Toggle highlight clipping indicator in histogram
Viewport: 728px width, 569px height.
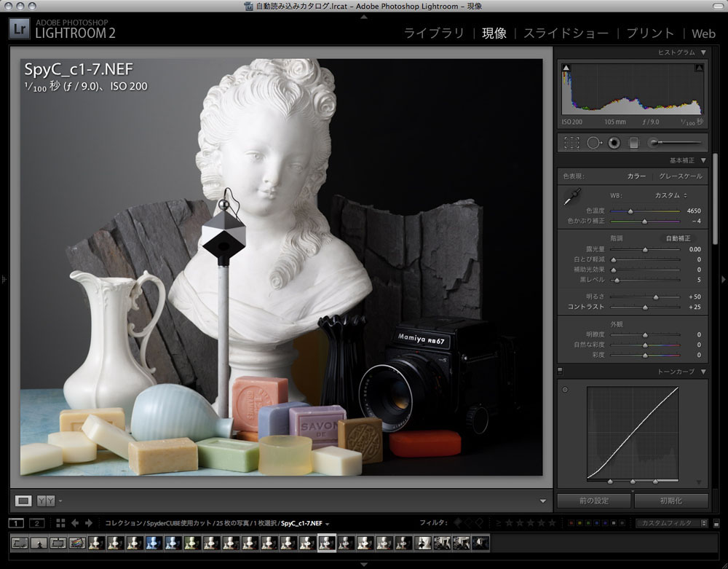click(x=699, y=68)
